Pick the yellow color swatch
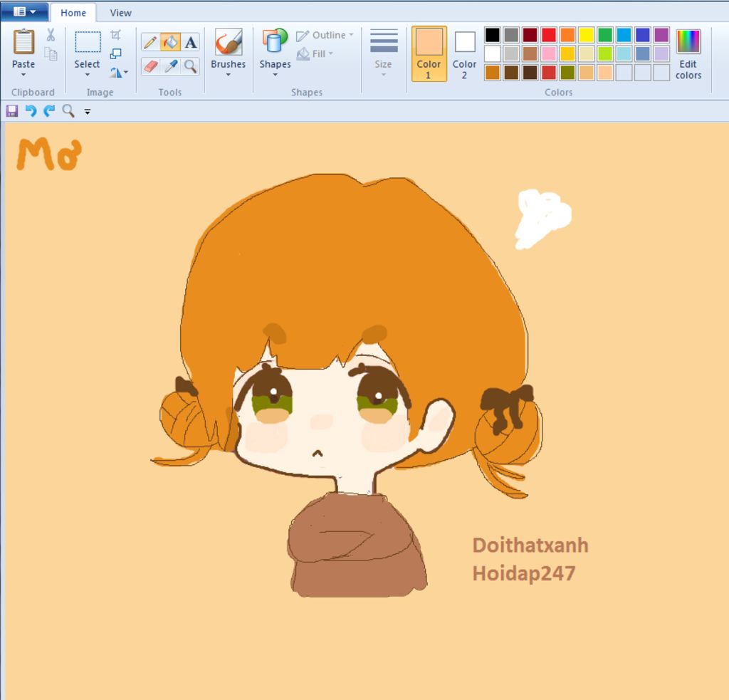729x700 pixels. [x=587, y=35]
